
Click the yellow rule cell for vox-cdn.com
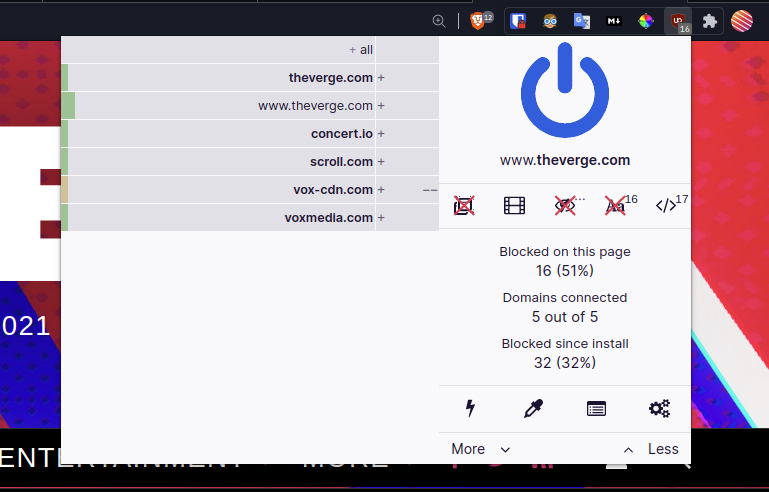tap(65, 189)
